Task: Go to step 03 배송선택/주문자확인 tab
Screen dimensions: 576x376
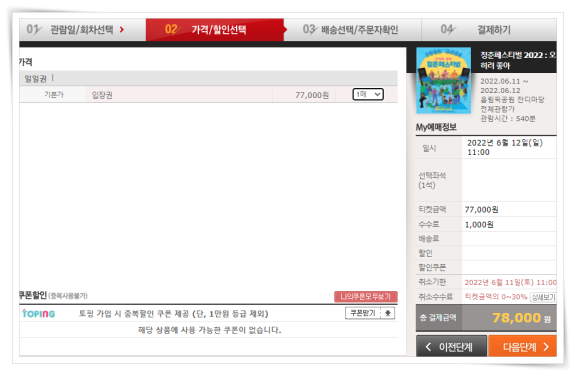Action: (353, 29)
